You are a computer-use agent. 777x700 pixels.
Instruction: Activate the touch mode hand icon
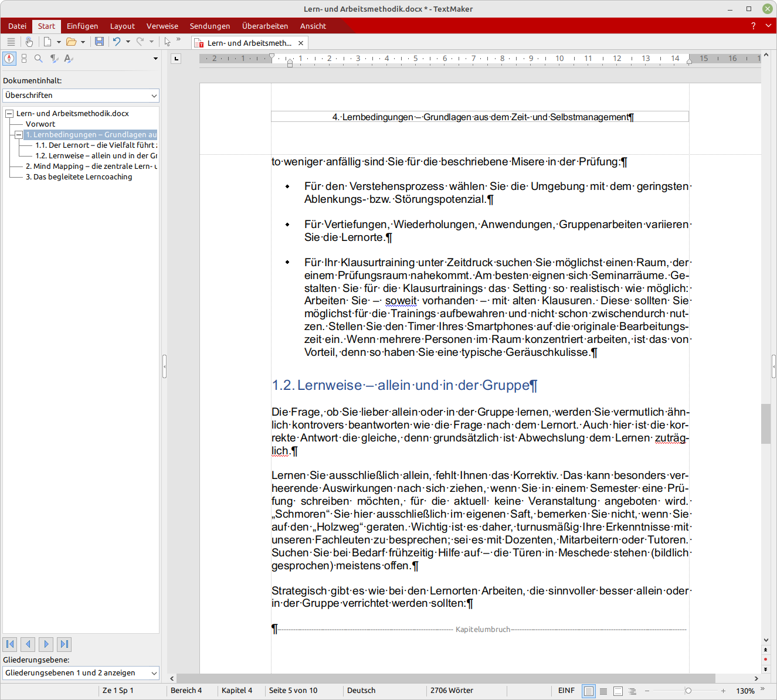[x=29, y=42]
